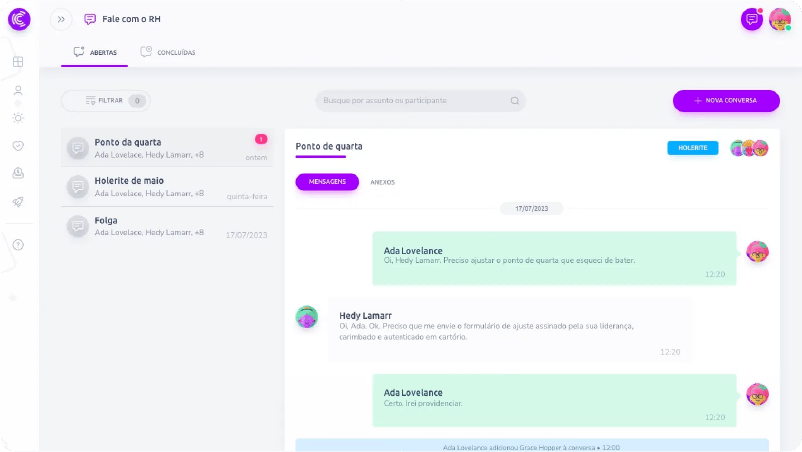Viewport: 802px width, 452px height.
Task: Click the chat bubble icon beside Folga
Action: tap(78, 226)
